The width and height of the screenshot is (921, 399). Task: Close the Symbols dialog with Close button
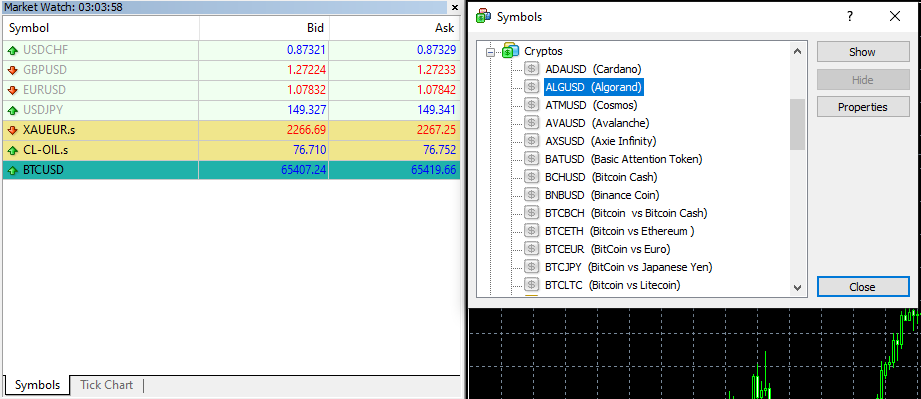[862, 287]
